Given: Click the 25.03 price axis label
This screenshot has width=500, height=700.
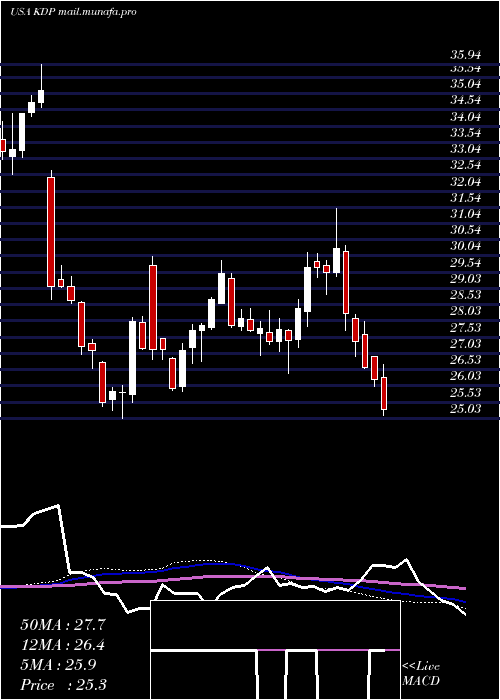Looking at the screenshot, I should click(466, 409).
